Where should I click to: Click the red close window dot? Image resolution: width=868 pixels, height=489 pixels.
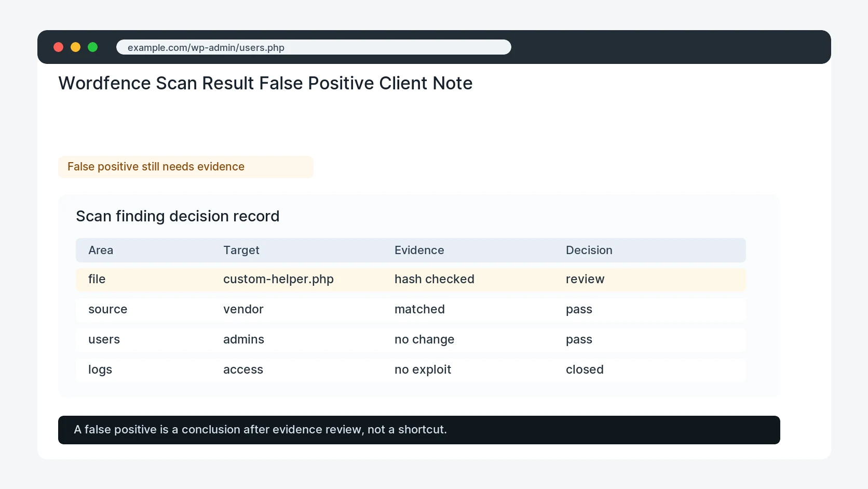pyautogui.click(x=59, y=47)
